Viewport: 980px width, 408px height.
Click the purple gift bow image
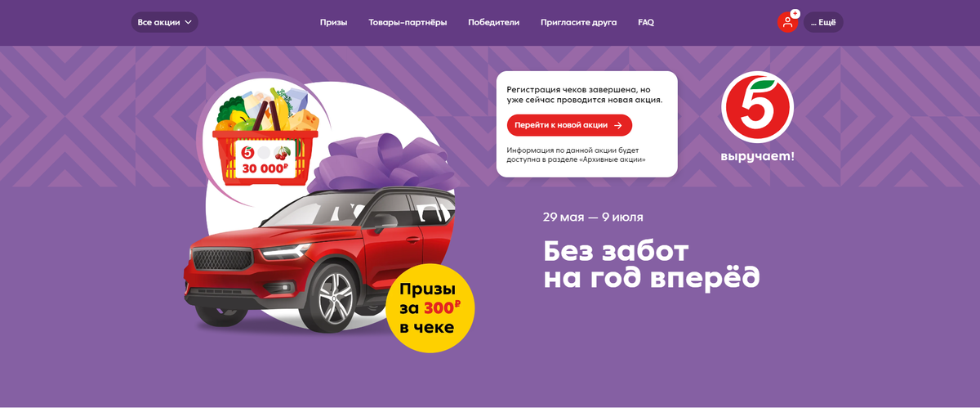383,164
